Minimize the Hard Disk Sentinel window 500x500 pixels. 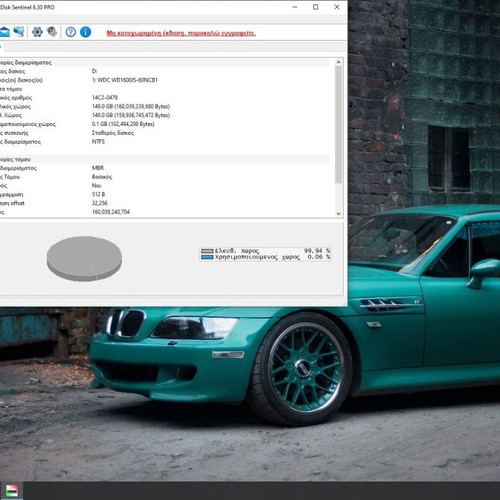click(x=295, y=7)
